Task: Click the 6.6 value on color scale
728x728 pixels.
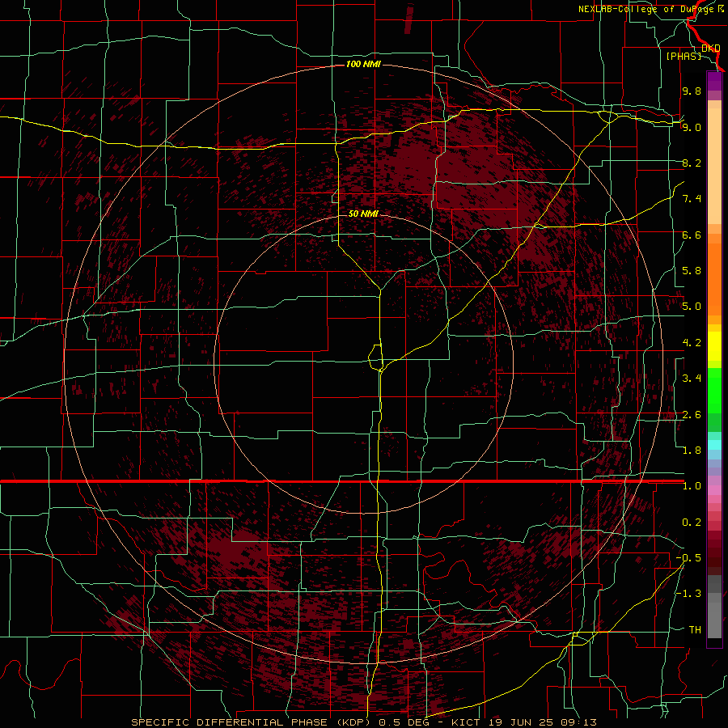Action: click(x=692, y=235)
